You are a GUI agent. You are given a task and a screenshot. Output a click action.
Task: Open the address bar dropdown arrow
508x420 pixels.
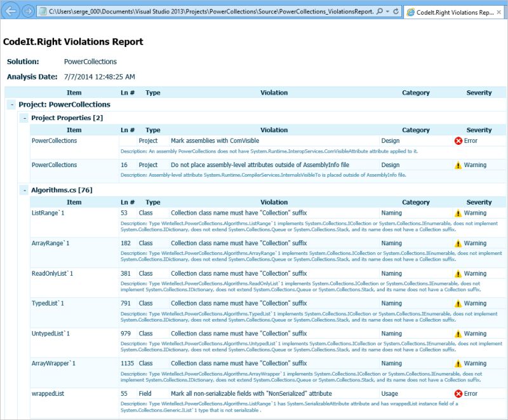(387, 11)
